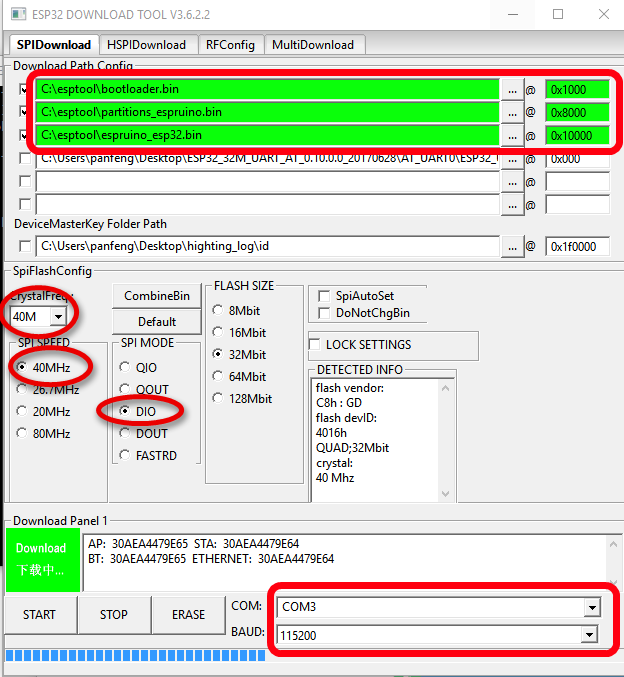Tick the fifth empty download row checkbox

[x=25, y=181]
